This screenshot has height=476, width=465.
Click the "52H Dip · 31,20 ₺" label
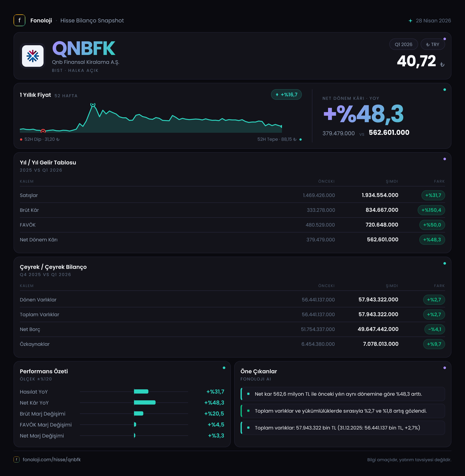(42, 139)
